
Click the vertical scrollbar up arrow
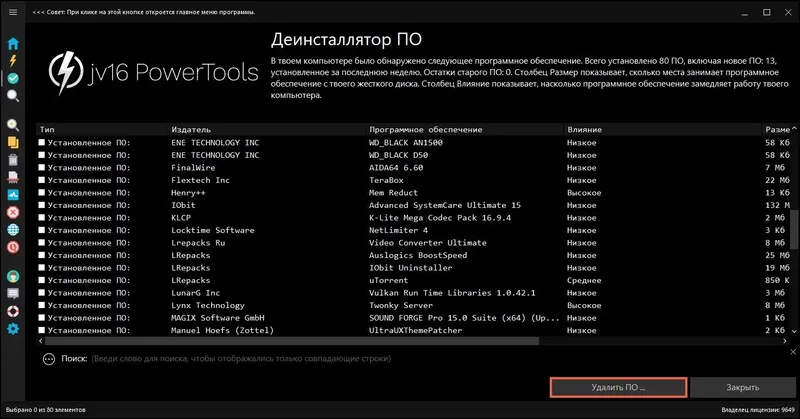(x=794, y=129)
